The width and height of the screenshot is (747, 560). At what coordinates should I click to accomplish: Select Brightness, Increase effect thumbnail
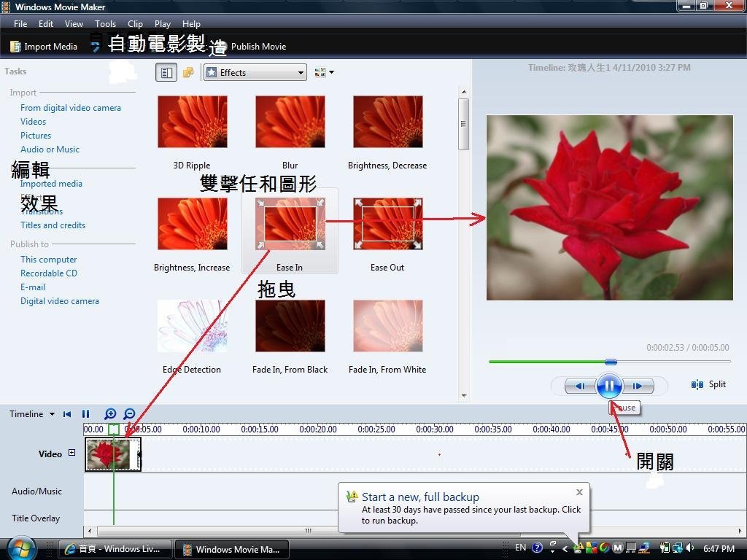click(193, 224)
